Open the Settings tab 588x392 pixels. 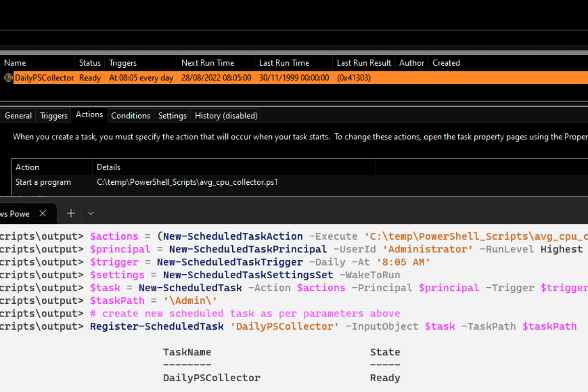click(x=172, y=115)
